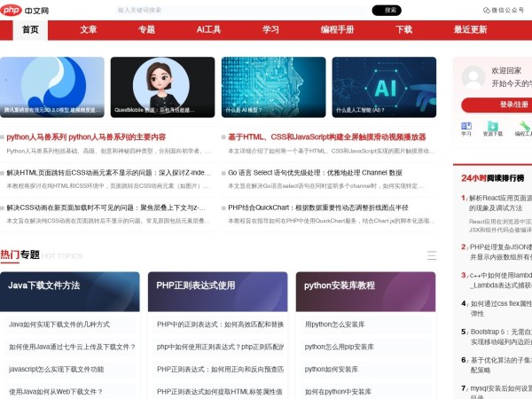Open the 什么是人工智能(AI) banner thumbnail

coord(384,87)
